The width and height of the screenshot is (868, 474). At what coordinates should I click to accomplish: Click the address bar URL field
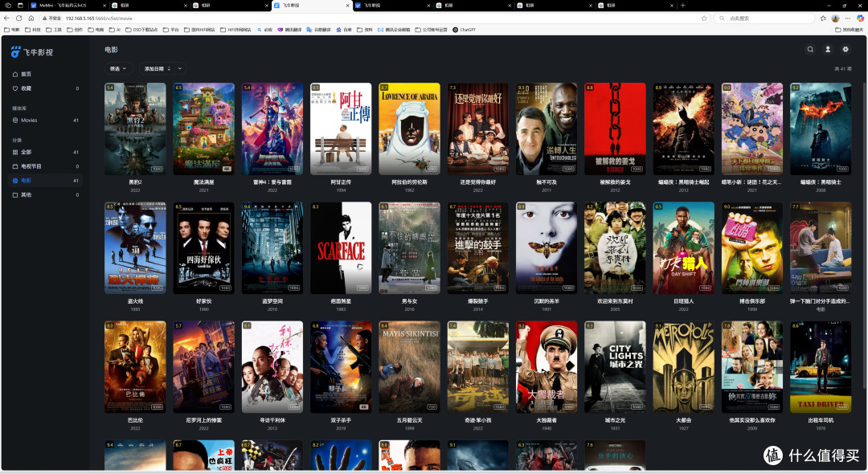(x=376, y=18)
